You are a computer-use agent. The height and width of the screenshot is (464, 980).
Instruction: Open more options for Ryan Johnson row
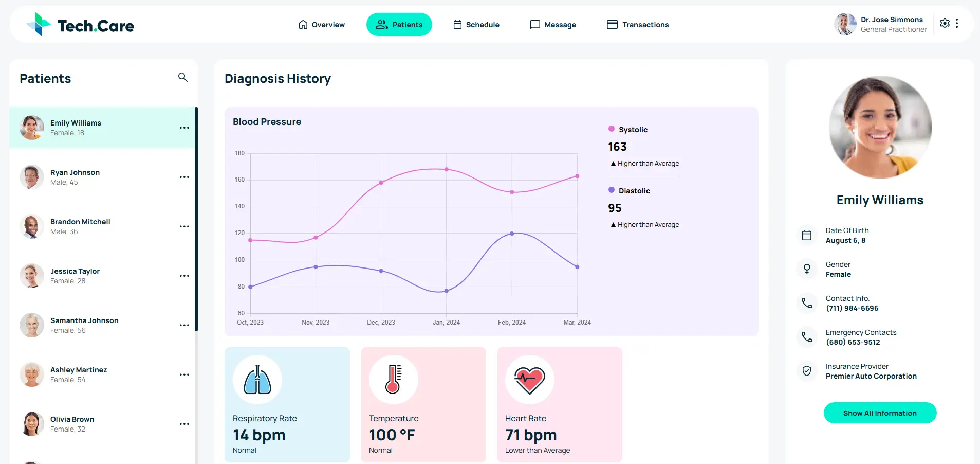(184, 177)
